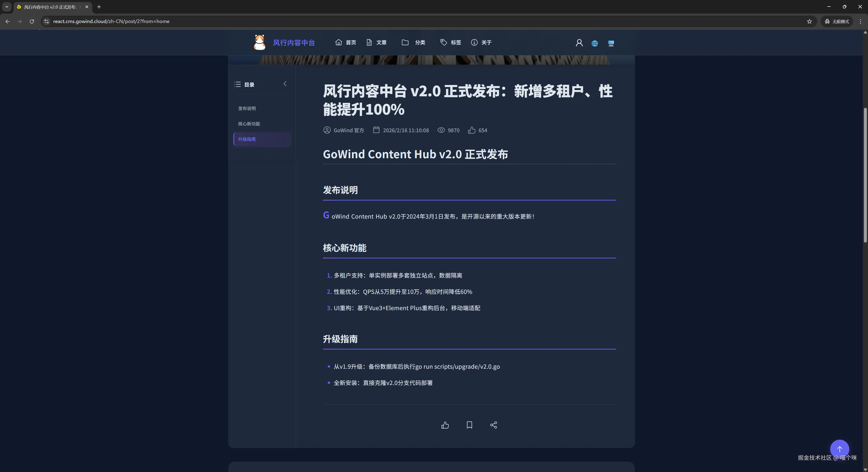Screen dimensions: 868x472
Task: Open the 分类 navigation item
Action: [414, 42]
